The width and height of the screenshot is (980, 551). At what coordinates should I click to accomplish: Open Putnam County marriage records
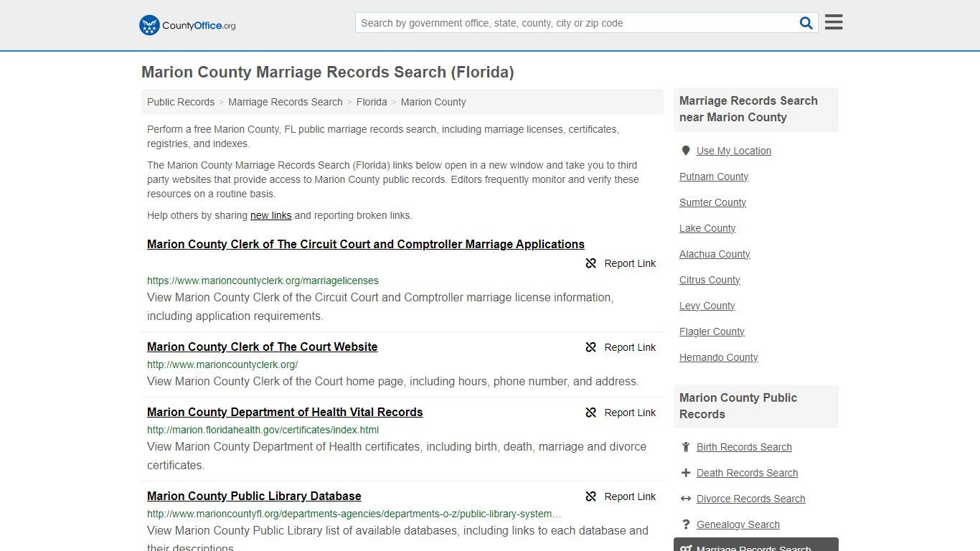click(x=714, y=176)
